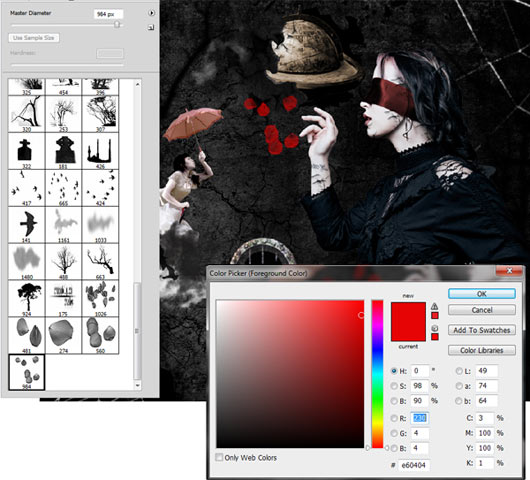This screenshot has height=480, width=530.
Task: Select the Lab a radio button
Action: (459, 386)
